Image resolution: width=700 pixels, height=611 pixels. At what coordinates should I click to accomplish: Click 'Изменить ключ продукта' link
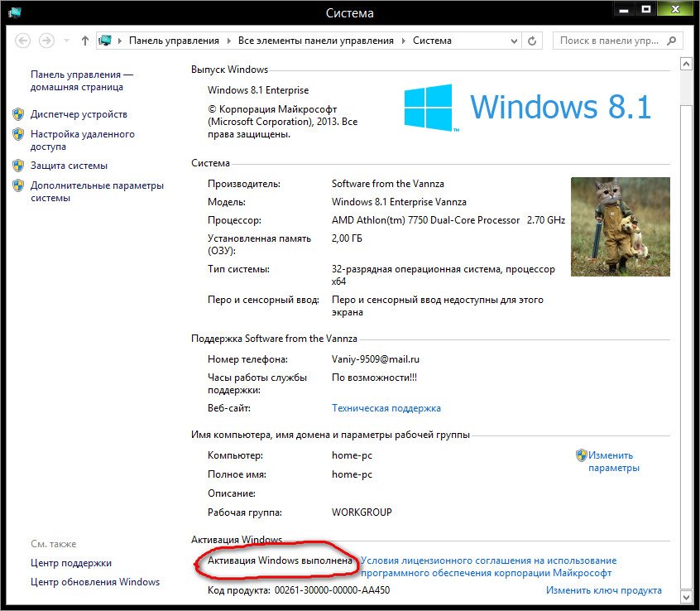pos(603,590)
